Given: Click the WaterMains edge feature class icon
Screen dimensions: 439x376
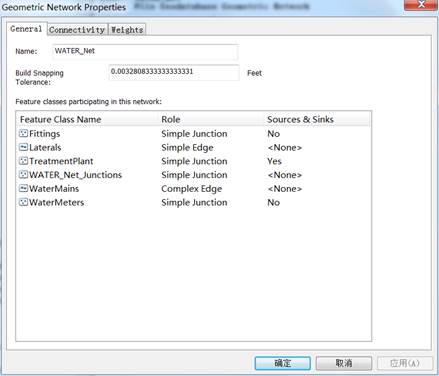Looking at the screenshot, I should coord(23,189).
